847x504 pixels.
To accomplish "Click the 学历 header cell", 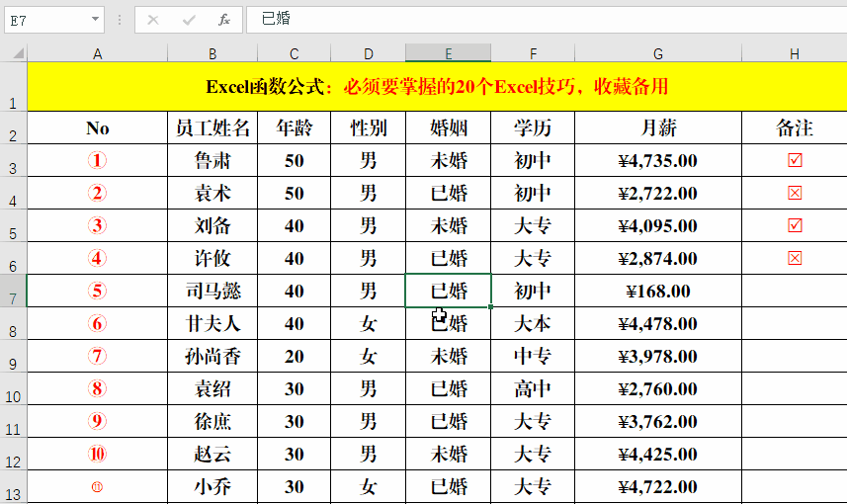I will 533,128.
